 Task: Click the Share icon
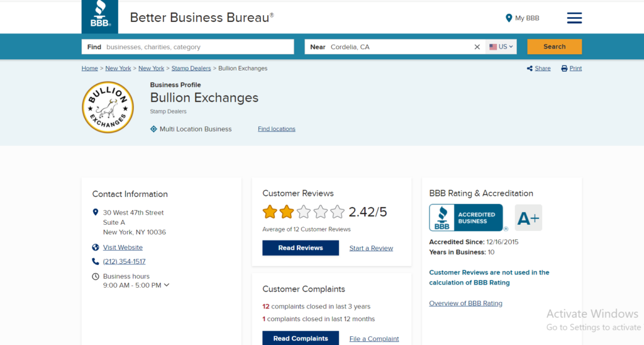tap(530, 68)
